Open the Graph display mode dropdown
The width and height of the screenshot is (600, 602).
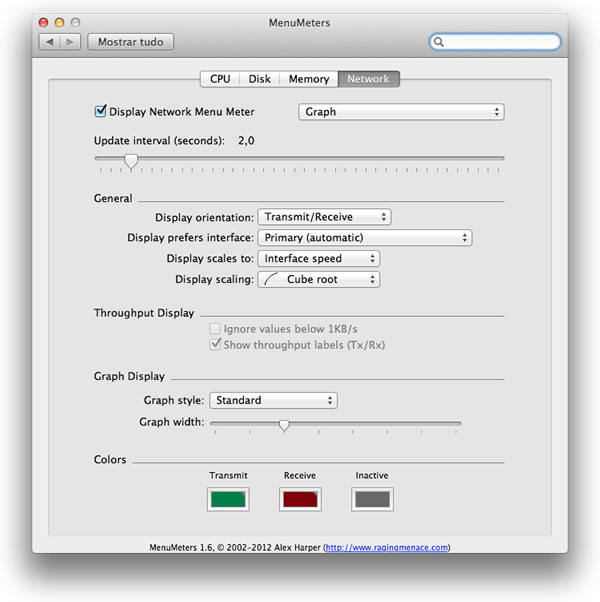point(401,112)
